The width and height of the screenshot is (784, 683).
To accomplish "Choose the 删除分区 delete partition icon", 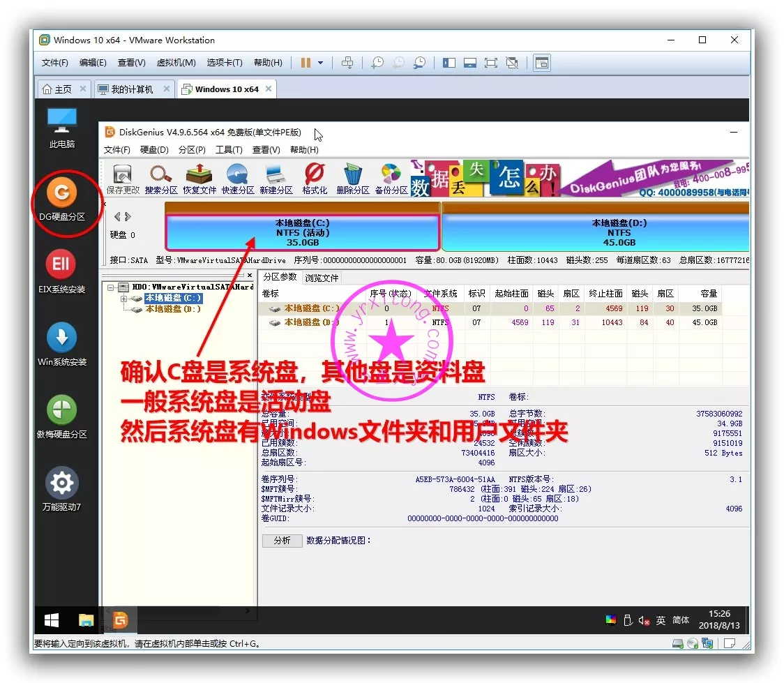I will coord(353,179).
